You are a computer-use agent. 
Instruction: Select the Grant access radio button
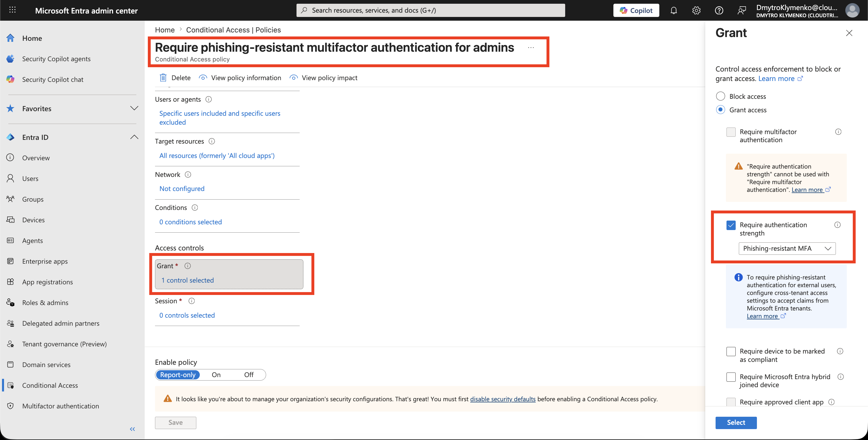pos(720,110)
